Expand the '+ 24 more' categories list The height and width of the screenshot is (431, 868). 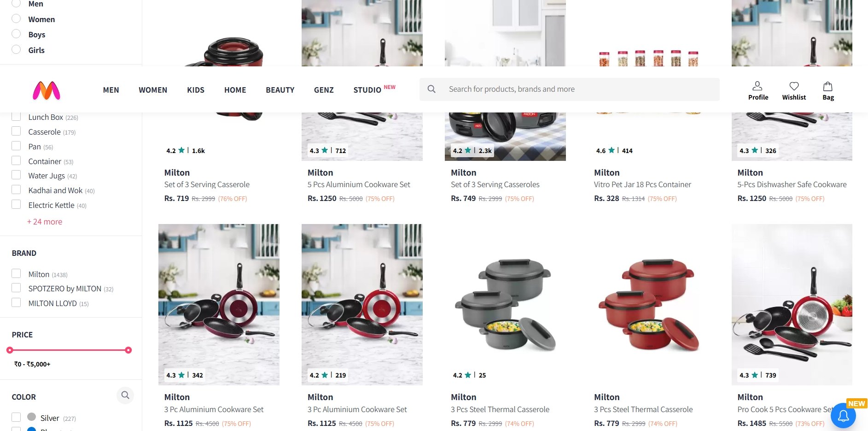coord(45,222)
